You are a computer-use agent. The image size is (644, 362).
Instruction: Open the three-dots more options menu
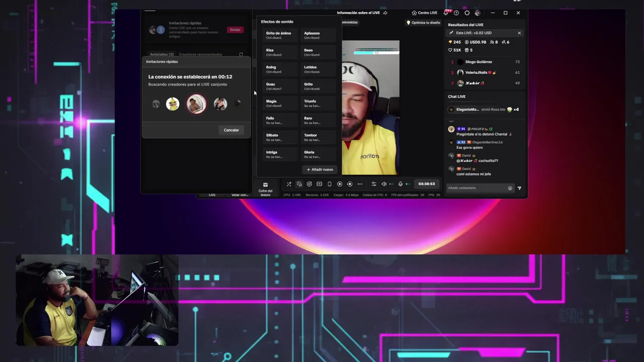[x=360, y=184]
